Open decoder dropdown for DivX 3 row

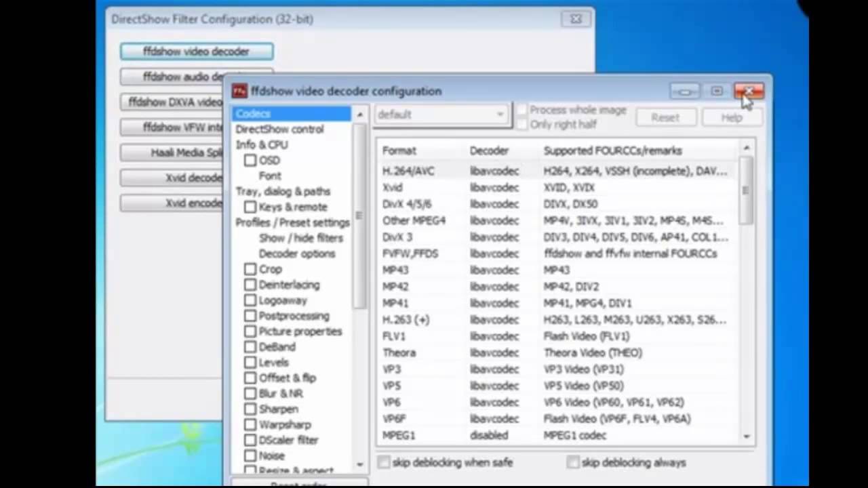click(x=494, y=237)
